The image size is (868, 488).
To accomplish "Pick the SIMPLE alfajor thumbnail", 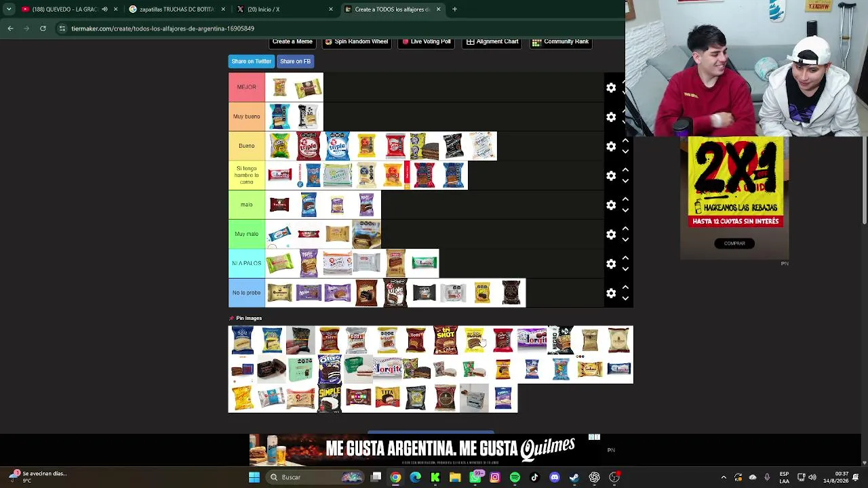I will (x=330, y=399).
